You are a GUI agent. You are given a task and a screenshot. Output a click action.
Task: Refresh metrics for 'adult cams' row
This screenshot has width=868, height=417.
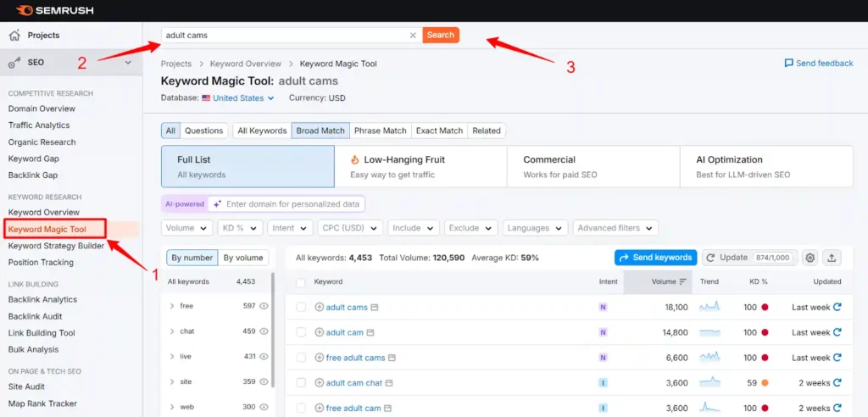(x=837, y=307)
